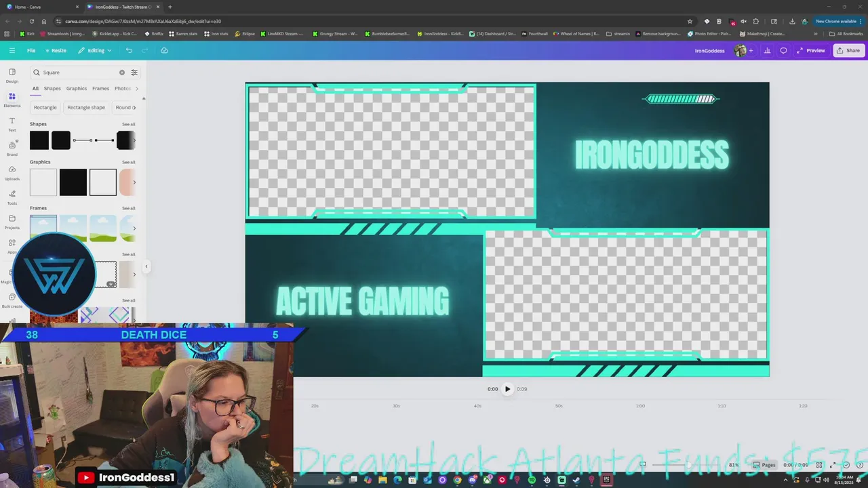868x488 pixels.
Task: Select the Frames tab
Action: coord(100,89)
